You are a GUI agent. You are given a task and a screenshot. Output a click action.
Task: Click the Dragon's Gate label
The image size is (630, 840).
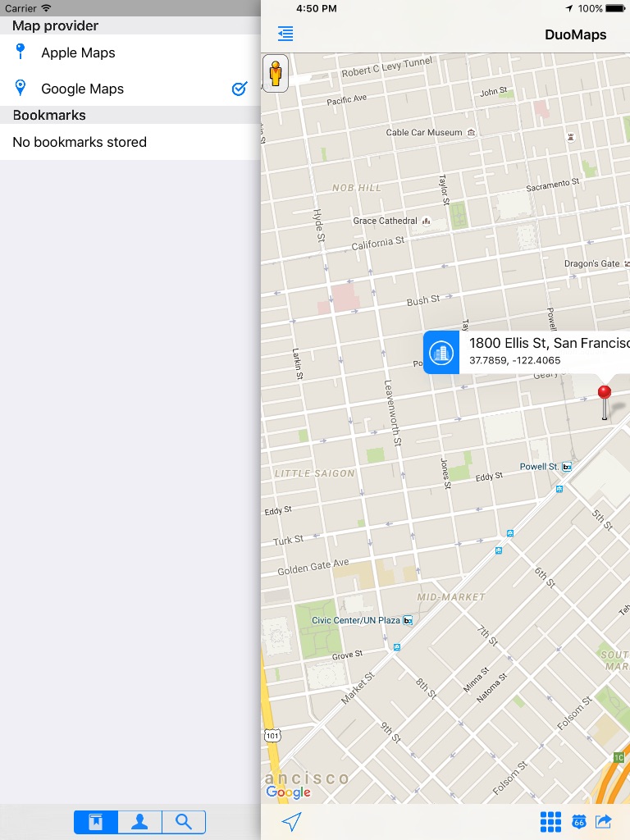pos(591,263)
